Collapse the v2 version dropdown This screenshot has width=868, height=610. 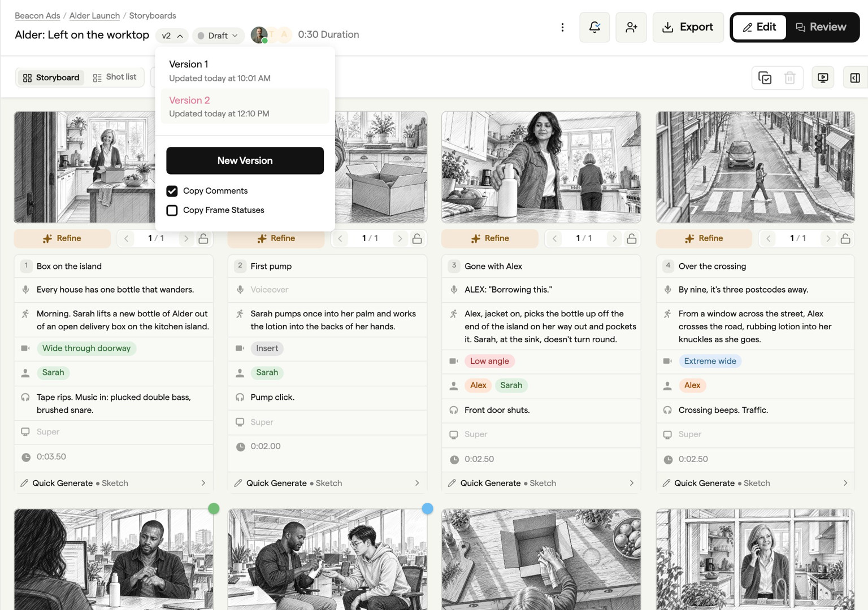pyautogui.click(x=172, y=35)
